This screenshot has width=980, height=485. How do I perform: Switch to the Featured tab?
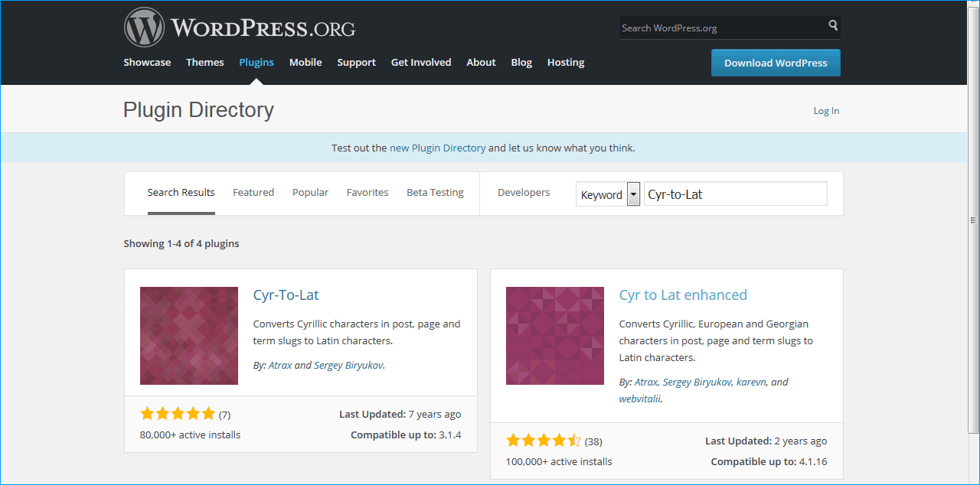tap(253, 193)
